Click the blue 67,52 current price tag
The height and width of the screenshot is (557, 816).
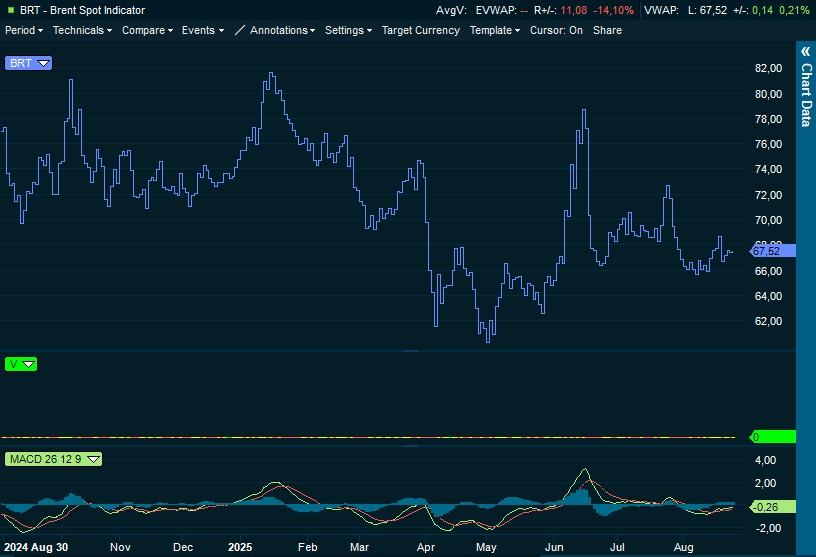(x=772, y=251)
